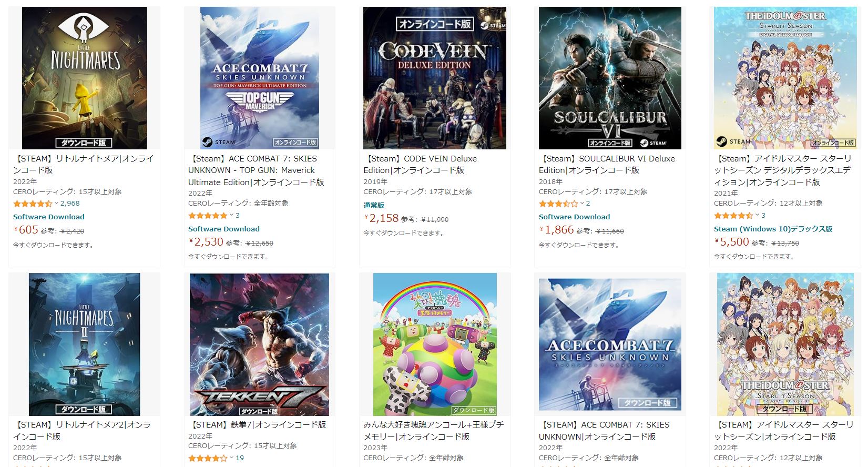This screenshot has height=467, width=868.
Task: Open the SOULCALIBUR VI cover thumbnail
Action: [610, 78]
